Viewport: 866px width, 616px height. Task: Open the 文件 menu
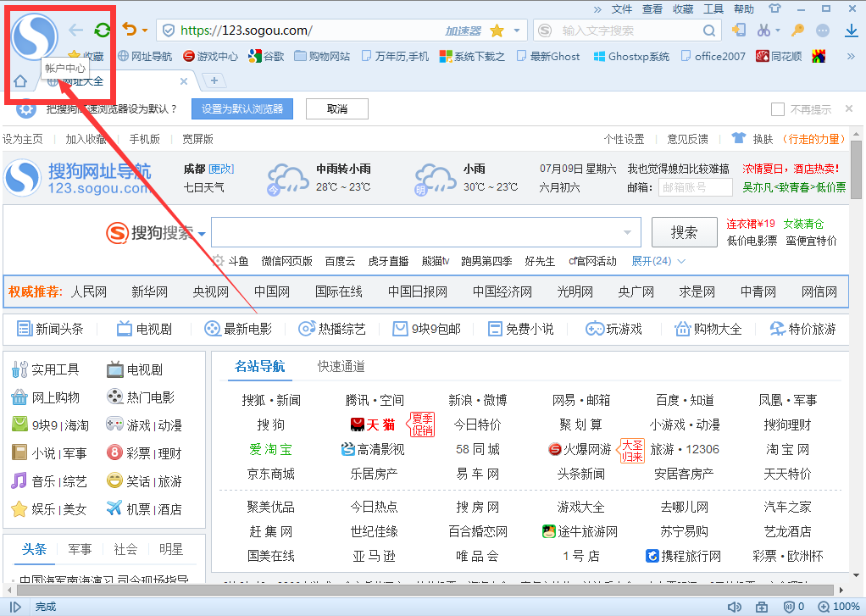coord(622,8)
